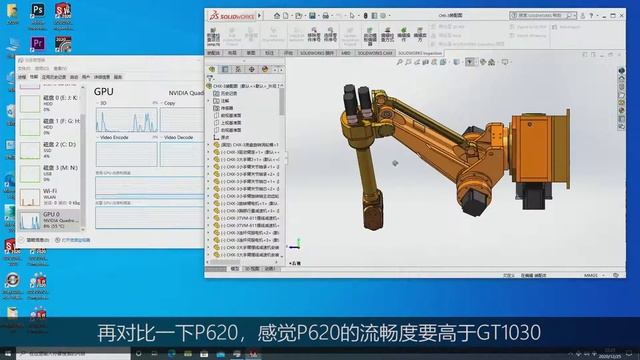Select 磁盘 2 (C: D:) in Task Manager sidebar

pos(49,150)
